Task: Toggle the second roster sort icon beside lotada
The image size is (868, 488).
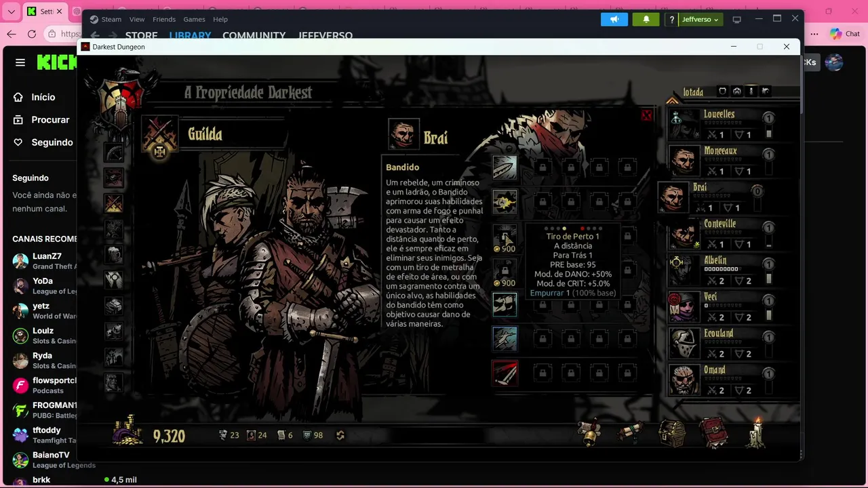Action: pos(736,91)
